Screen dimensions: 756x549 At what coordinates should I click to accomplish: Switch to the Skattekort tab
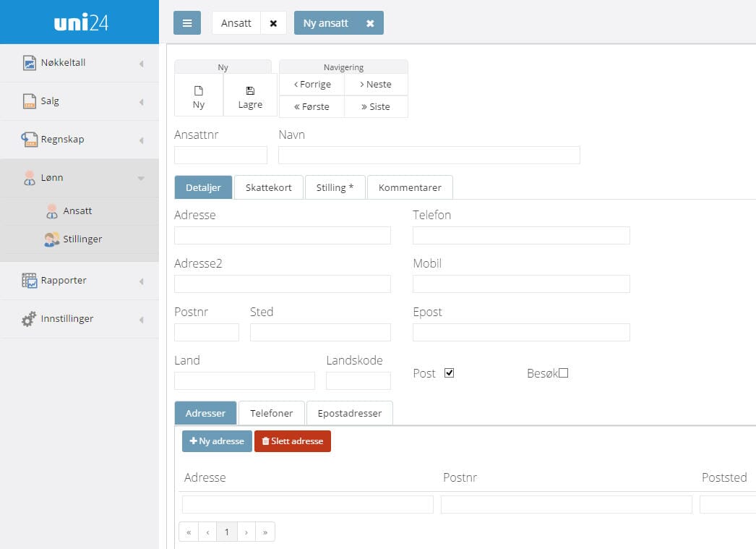(x=268, y=187)
